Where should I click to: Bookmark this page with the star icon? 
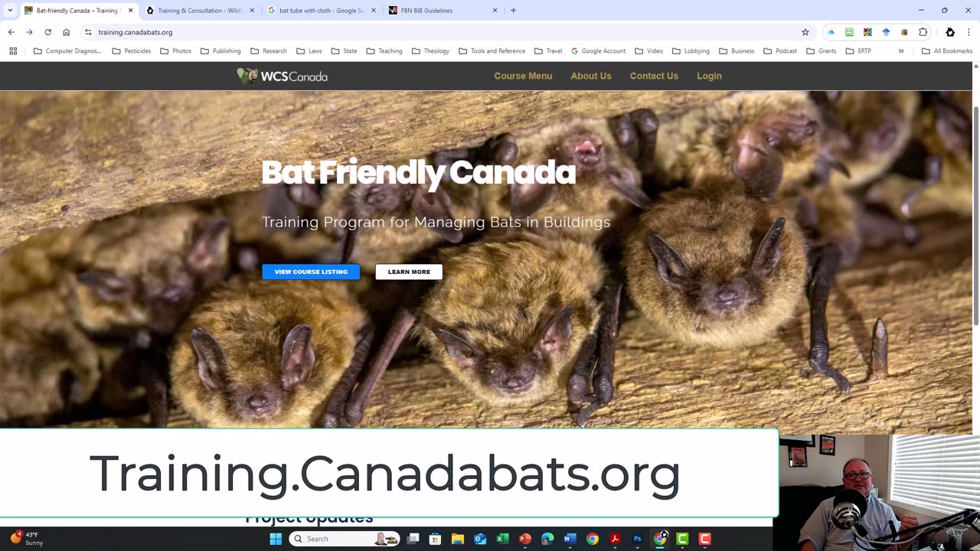pyautogui.click(x=805, y=32)
